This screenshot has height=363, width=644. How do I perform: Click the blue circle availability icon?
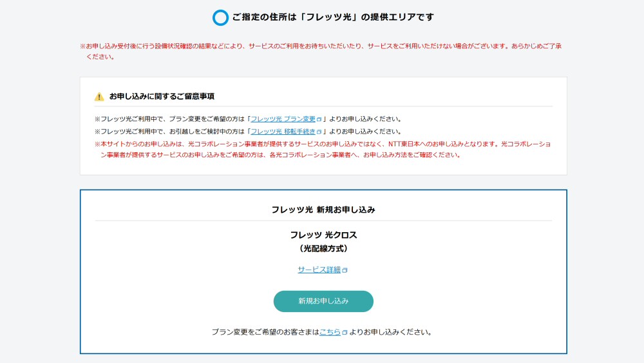[x=220, y=17]
